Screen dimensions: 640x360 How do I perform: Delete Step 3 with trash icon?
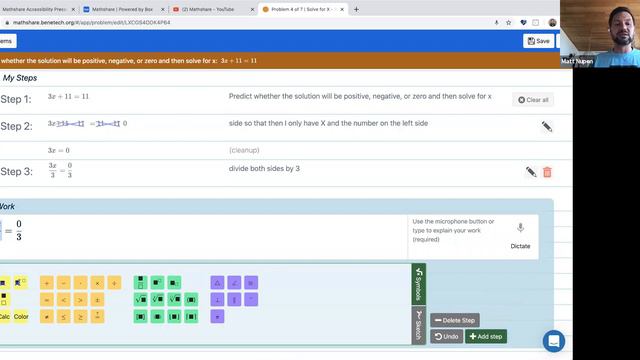pyautogui.click(x=547, y=172)
